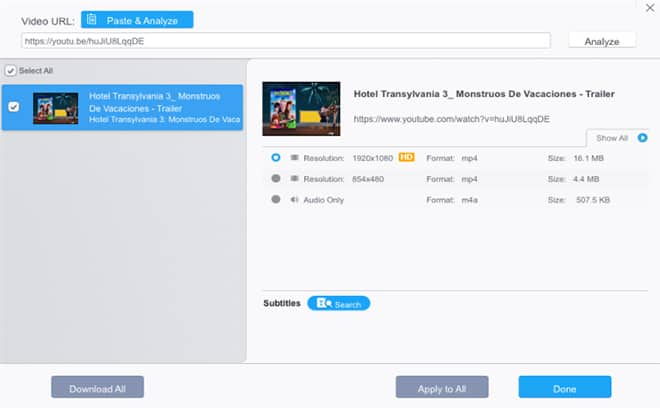Click the orange HD badge
This screenshot has height=408, width=660.
pyautogui.click(x=406, y=157)
